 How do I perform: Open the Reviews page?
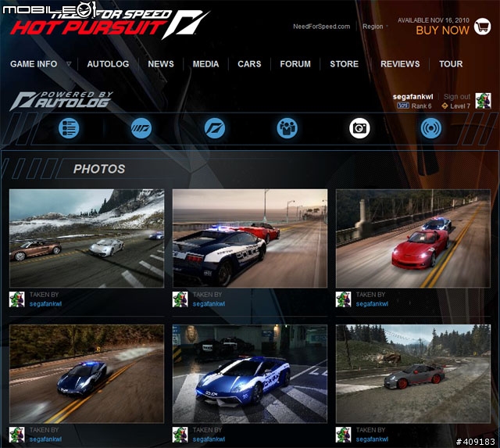pos(400,64)
